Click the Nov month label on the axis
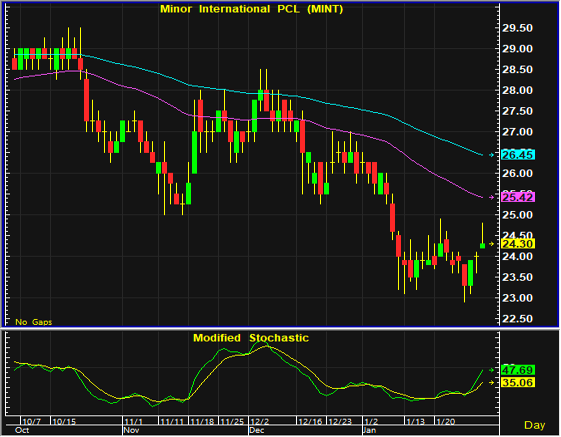 [131, 430]
